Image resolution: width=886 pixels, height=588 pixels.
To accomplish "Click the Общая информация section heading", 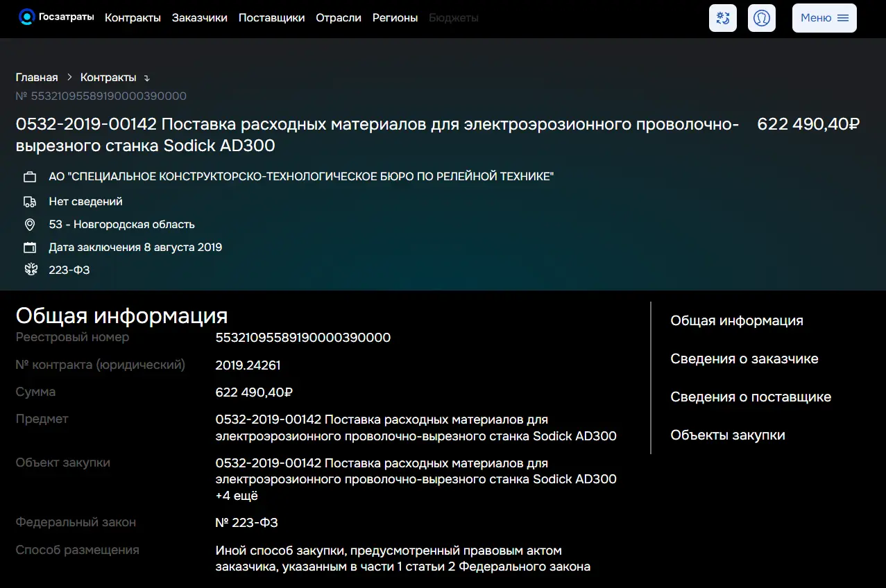I will tap(121, 315).
